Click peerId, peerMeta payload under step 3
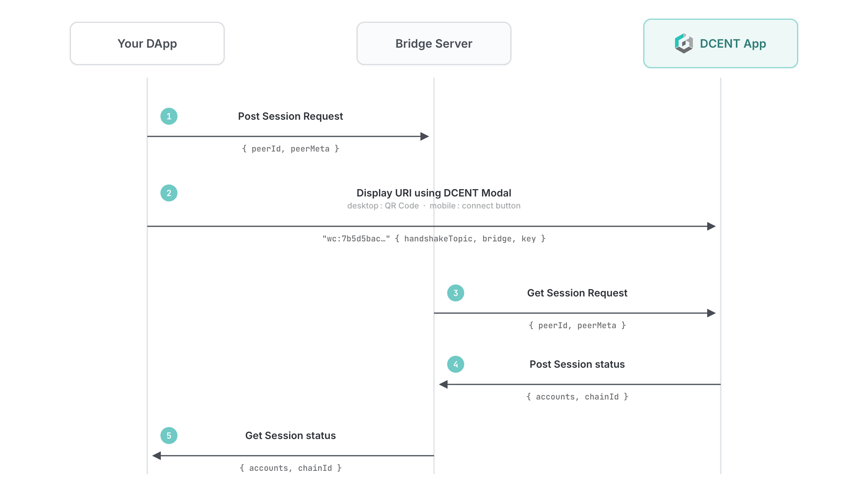This screenshot has height=496, width=868. [577, 325]
